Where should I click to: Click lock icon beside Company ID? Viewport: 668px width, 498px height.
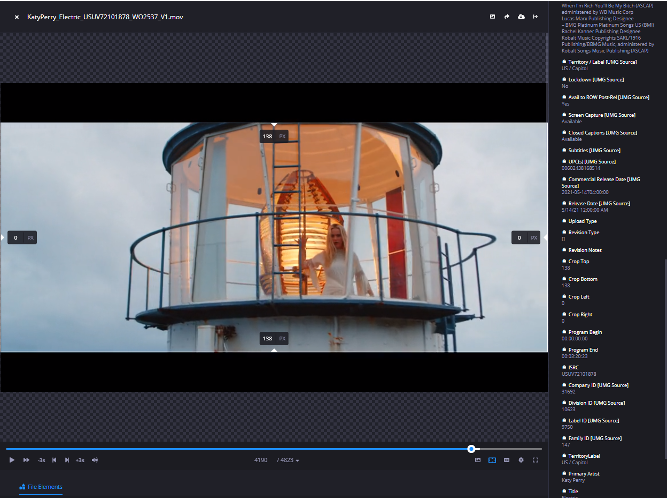click(564, 385)
